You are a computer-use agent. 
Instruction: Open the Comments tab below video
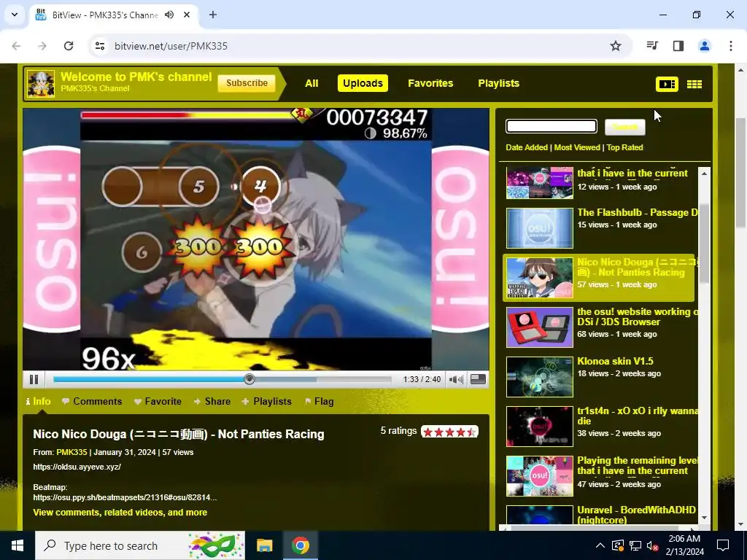pyautogui.click(x=92, y=402)
